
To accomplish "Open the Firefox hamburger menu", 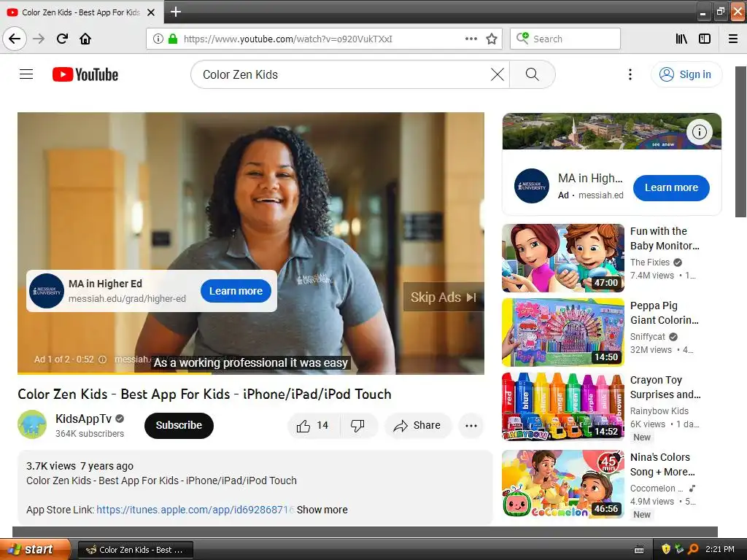I will coord(733,39).
